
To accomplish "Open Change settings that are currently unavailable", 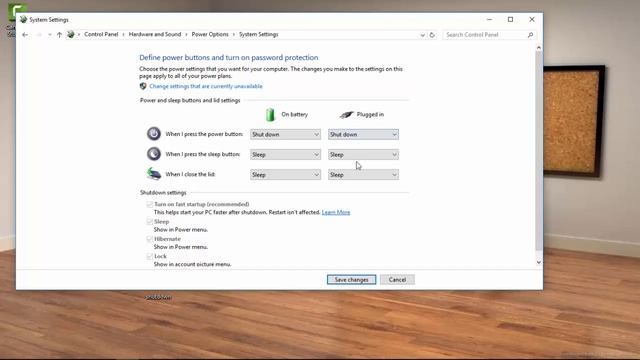I will click(206, 86).
